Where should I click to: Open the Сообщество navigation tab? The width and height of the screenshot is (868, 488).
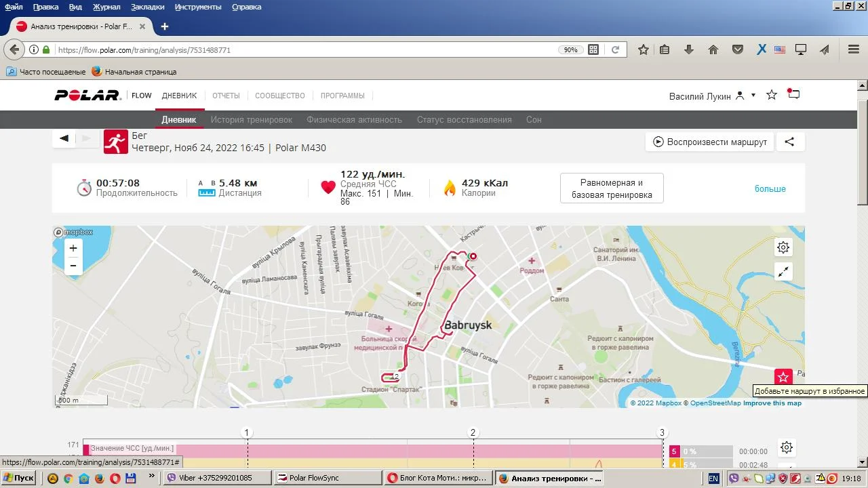pos(280,96)
